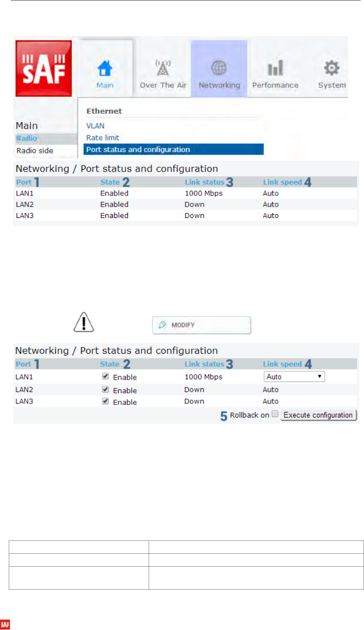Switch to the Performance tab
The width and height of the screenshot is (364, 630).
275,69
